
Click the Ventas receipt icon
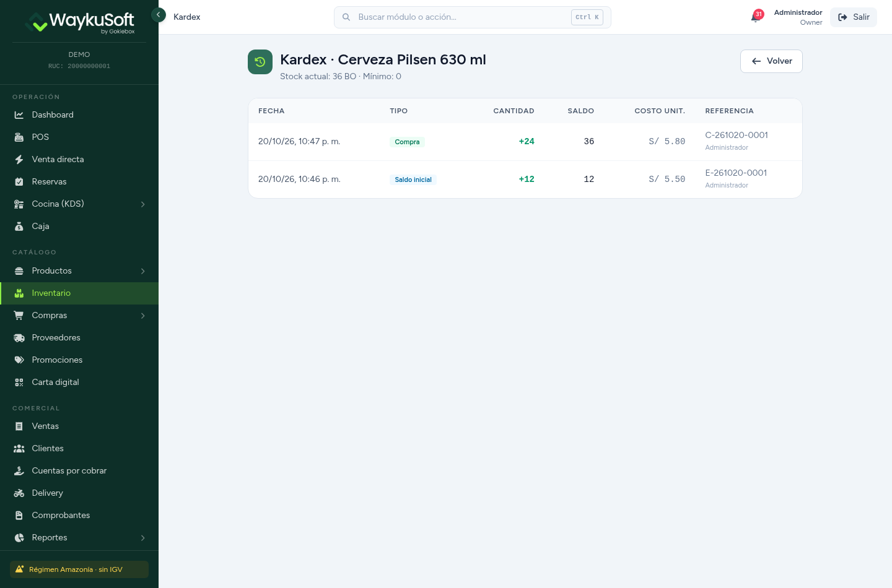tap(19, 426)
